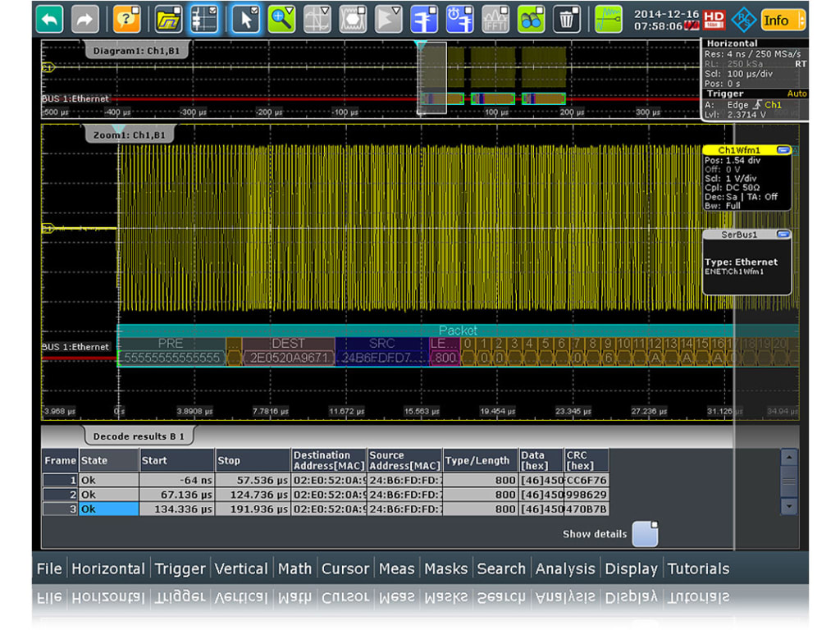Viewport: 840px width, 630px height.
Task: Select the Diagram1: Ch1,B1 tab
Action: tap(137, 51)
